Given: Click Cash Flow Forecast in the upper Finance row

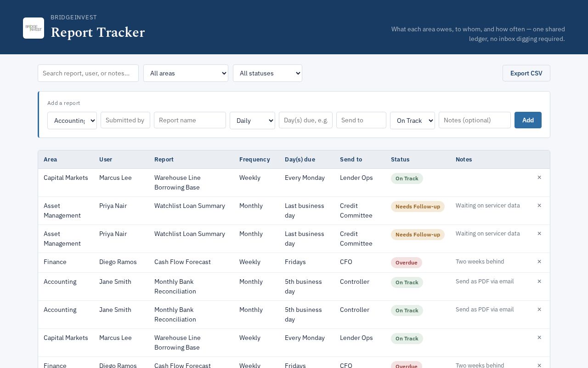Looking at the screenshot, I should pyautogui.click(x=182, y=262).
